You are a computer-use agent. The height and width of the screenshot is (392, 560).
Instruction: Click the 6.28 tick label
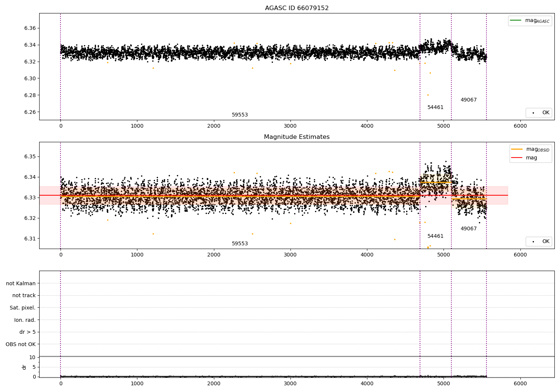coord(30,95)
